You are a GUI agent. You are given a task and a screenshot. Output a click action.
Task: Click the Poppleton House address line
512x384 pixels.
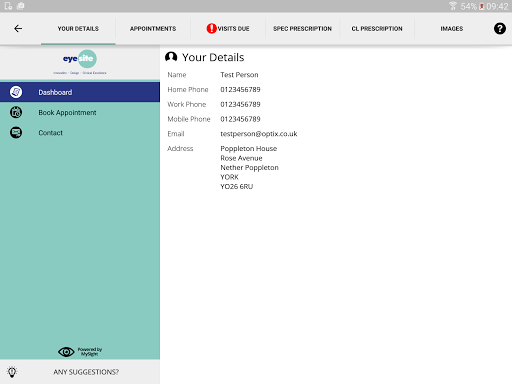point(249,149)
